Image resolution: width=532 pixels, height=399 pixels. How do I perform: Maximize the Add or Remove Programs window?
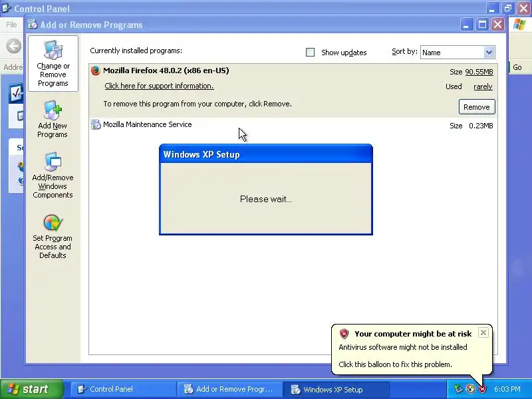click(x=482, y=25)
